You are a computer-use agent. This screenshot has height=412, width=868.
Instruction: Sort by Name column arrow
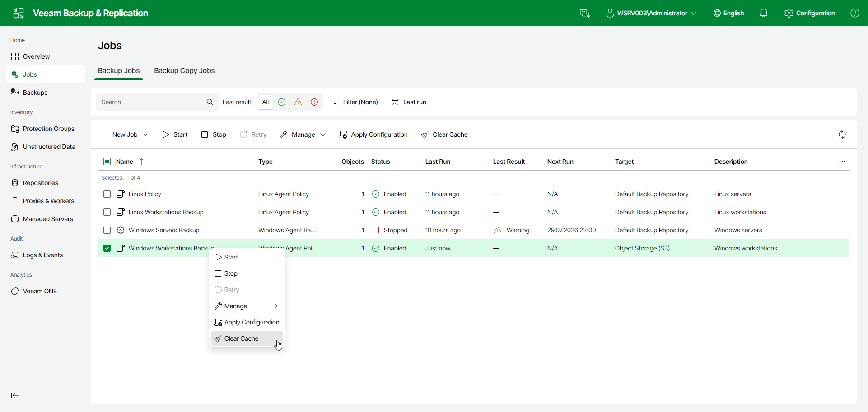141,162
